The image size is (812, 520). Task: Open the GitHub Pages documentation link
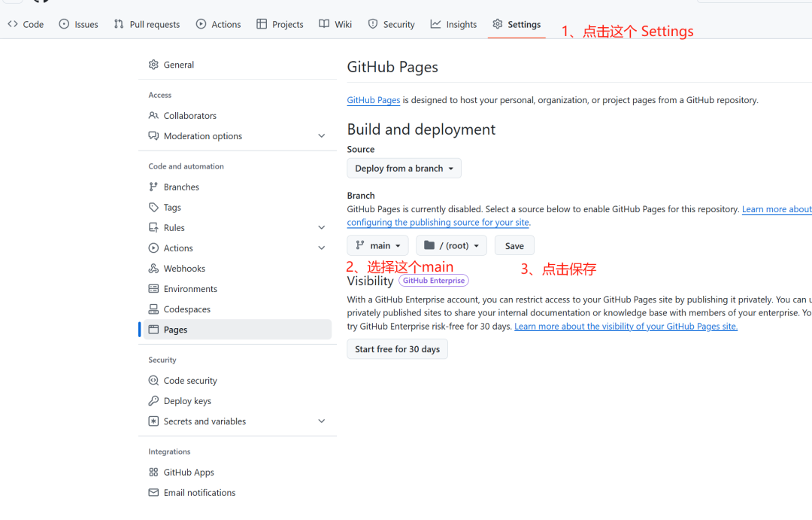point(374,100)
